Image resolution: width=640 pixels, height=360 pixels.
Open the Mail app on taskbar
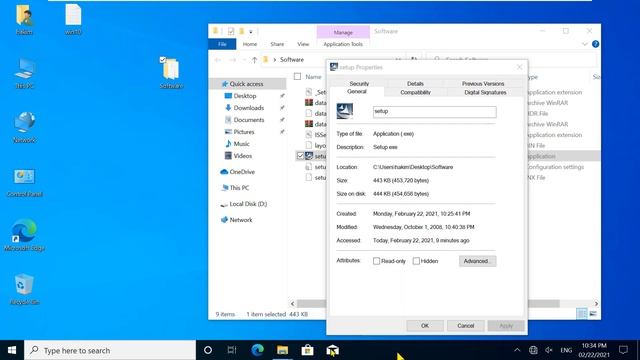click(332, 350)
